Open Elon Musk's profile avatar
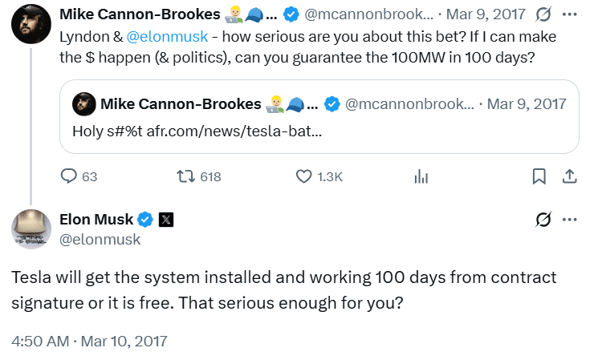Screen dimensions: 594x364 (32, 229)
